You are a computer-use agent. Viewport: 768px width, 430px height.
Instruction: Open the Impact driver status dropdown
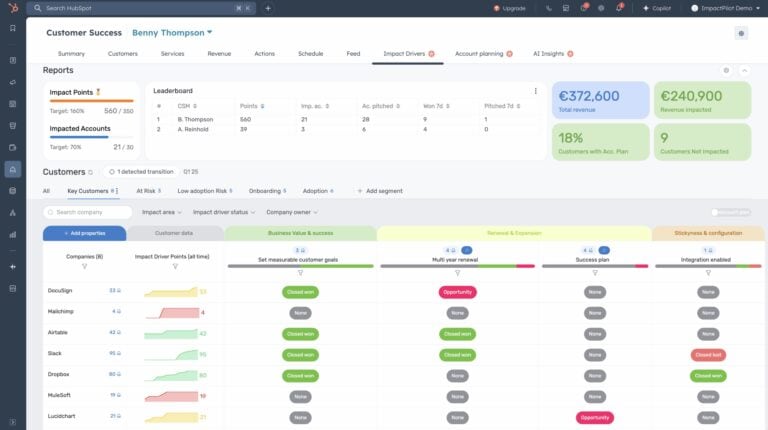pyautogui.click(x=223, y=212)
